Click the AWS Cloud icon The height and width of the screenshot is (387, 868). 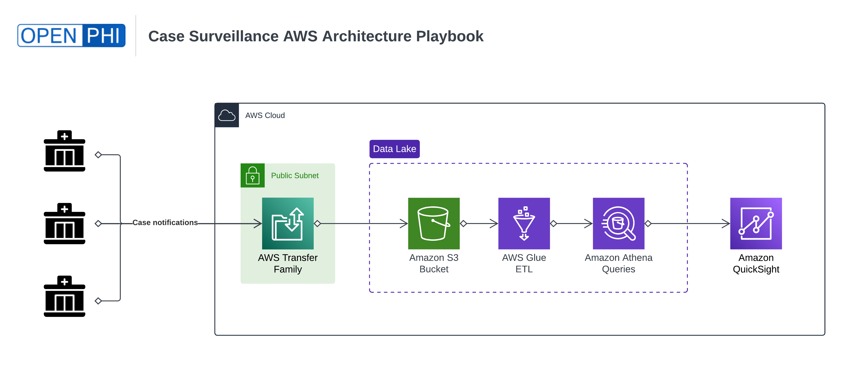click(227, 115)
